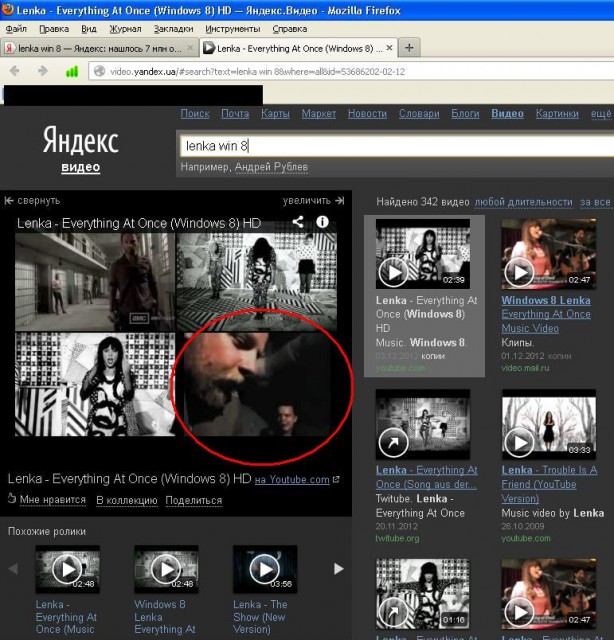Screen dimensions: 614x640
Task: Open the Правка menu
Action: [54, 29]
